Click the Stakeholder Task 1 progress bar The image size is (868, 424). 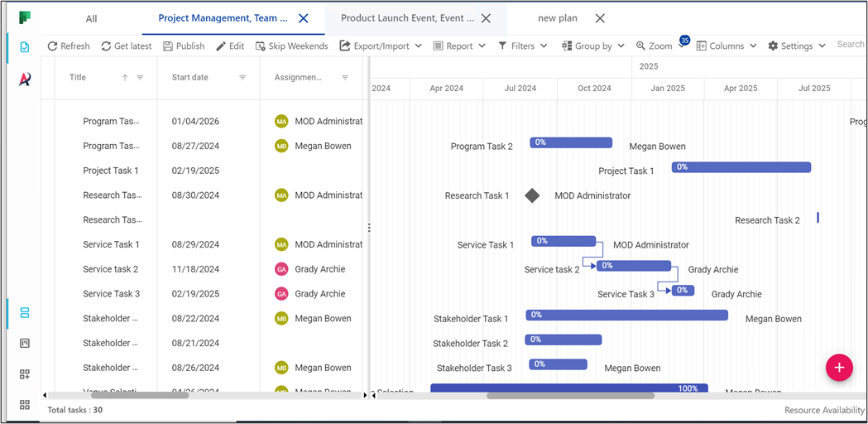(626, 315)
